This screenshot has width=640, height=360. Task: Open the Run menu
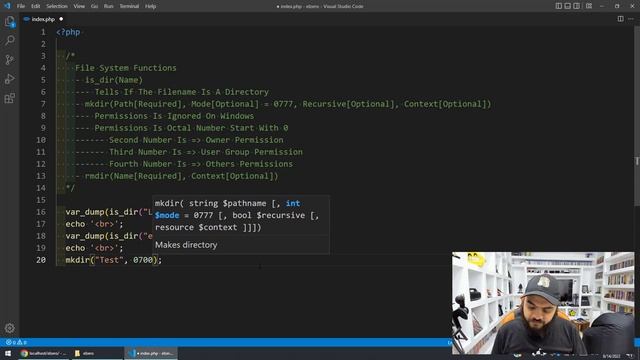tap(108, 6)
